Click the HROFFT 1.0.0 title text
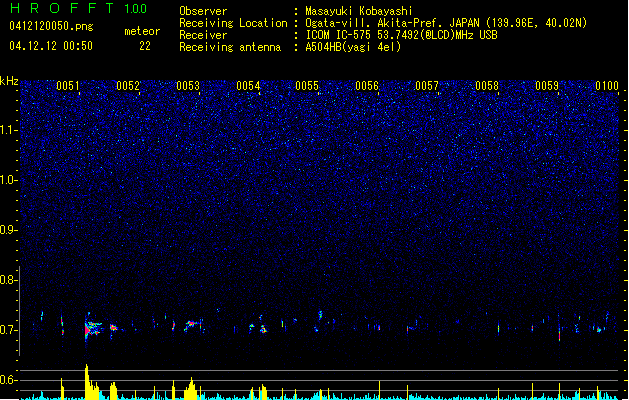The image size is (629, 400). click(79, 8)
